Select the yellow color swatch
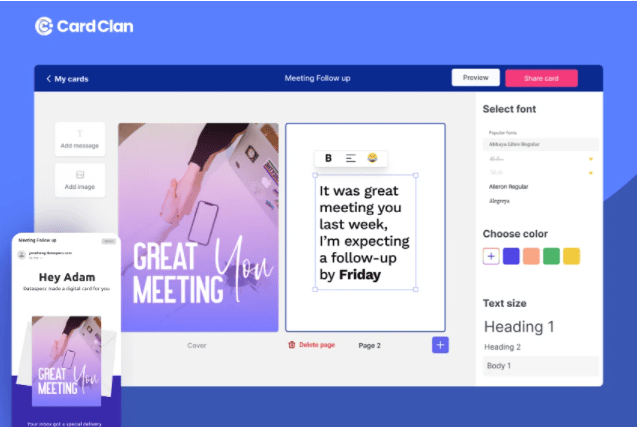This screenshot has height=427, width=637. click(x=571, y=257)
